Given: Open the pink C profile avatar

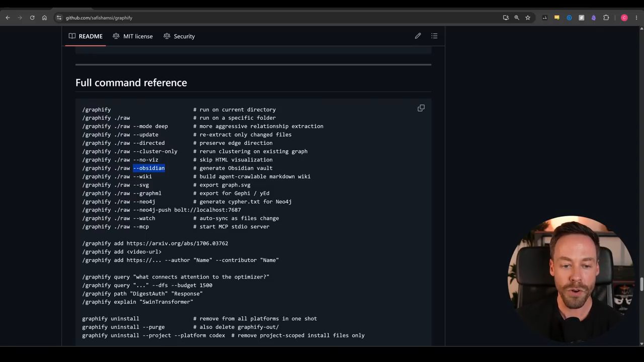Looking at the screenshot, I should [x=624, y=18].
